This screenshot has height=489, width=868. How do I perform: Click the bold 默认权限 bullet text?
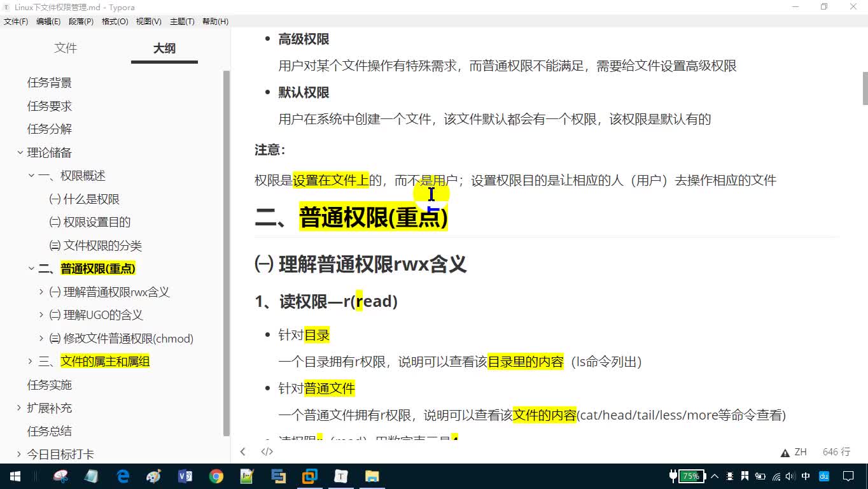click(x=304, y=93)
